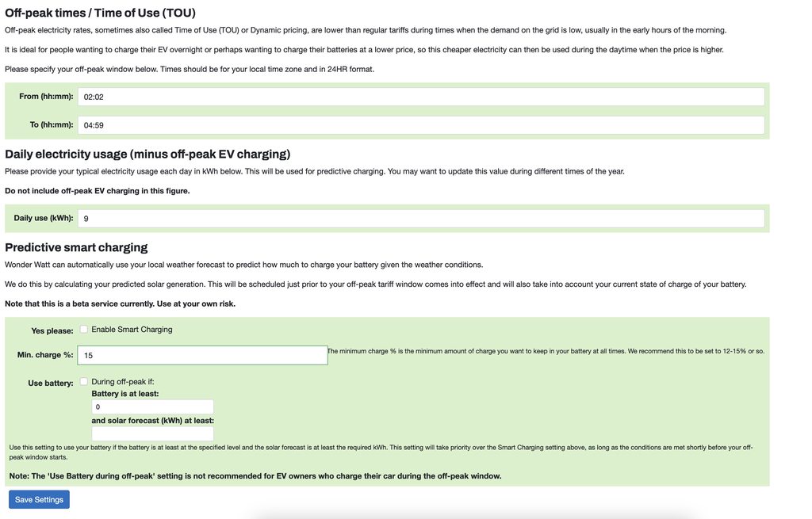Click the 'Predictive smart charging' heading

pyautogui.click(x=76, y=247)
